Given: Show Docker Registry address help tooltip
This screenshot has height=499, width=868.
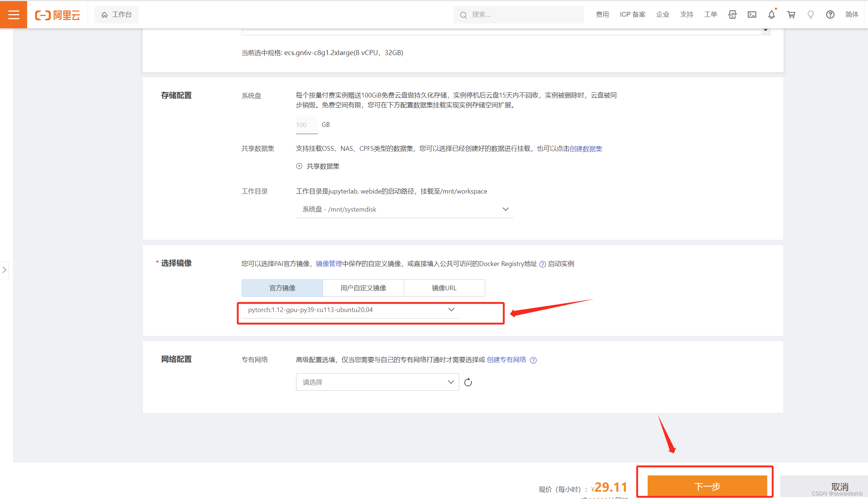Looking at the screenshot, I should click(543, 264).
